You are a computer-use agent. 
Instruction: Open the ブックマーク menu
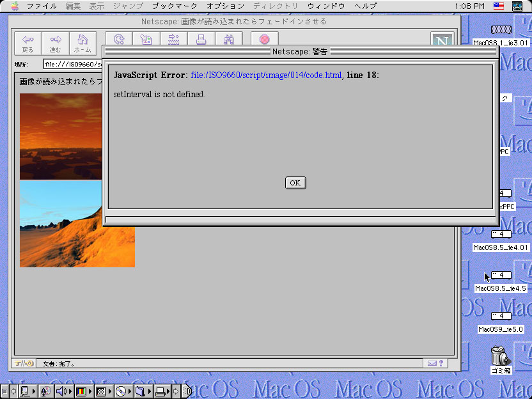175,6
